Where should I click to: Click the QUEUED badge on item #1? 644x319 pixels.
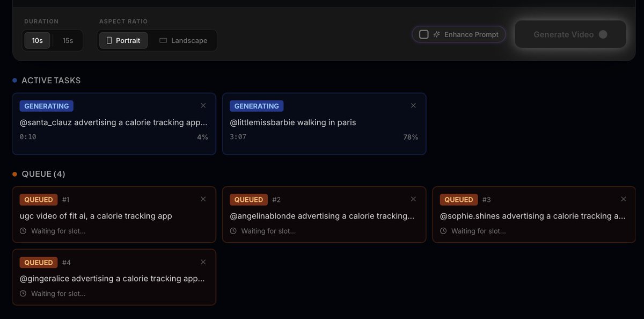pyautogui.click(x=39, y=199)
